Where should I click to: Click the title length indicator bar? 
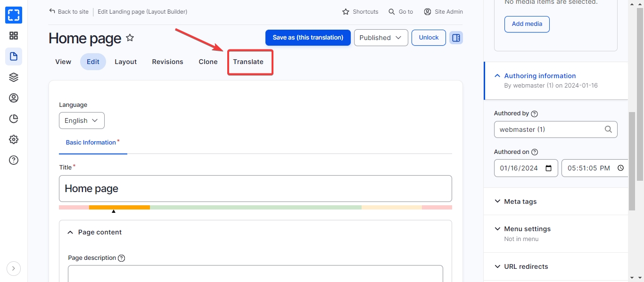[255, 207]
